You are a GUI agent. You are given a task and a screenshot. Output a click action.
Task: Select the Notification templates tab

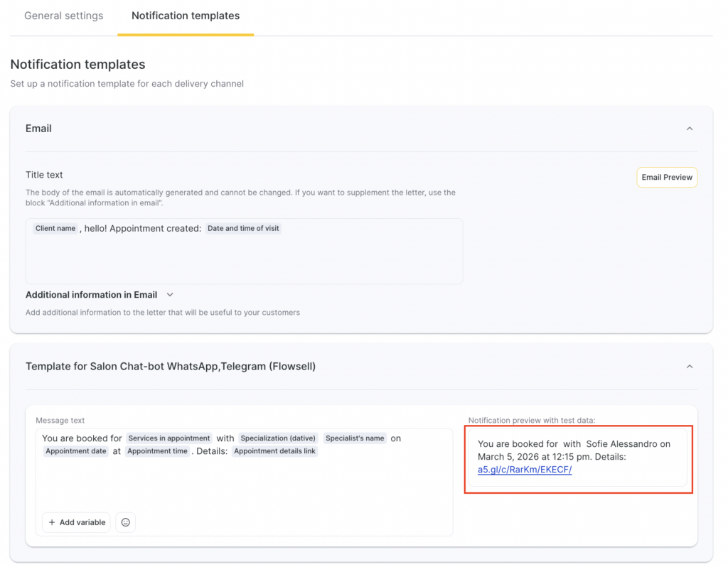pos(186,16)
